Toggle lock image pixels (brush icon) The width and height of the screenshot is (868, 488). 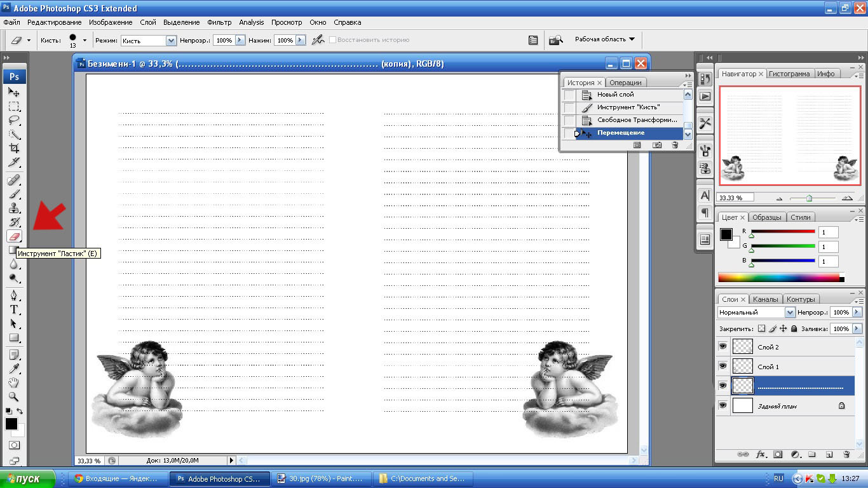click(x=773, y=329)
